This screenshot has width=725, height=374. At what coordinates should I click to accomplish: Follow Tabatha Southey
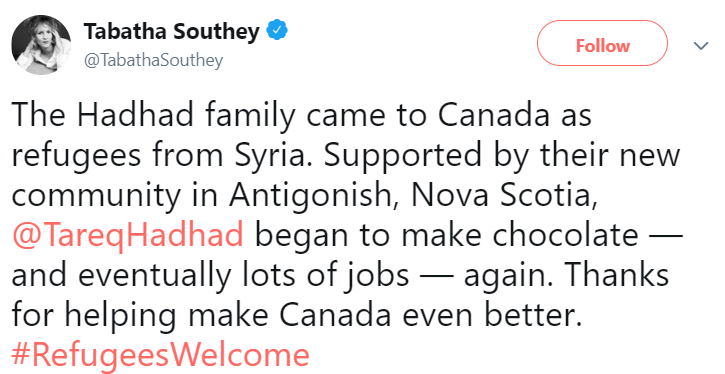(602, 46)
